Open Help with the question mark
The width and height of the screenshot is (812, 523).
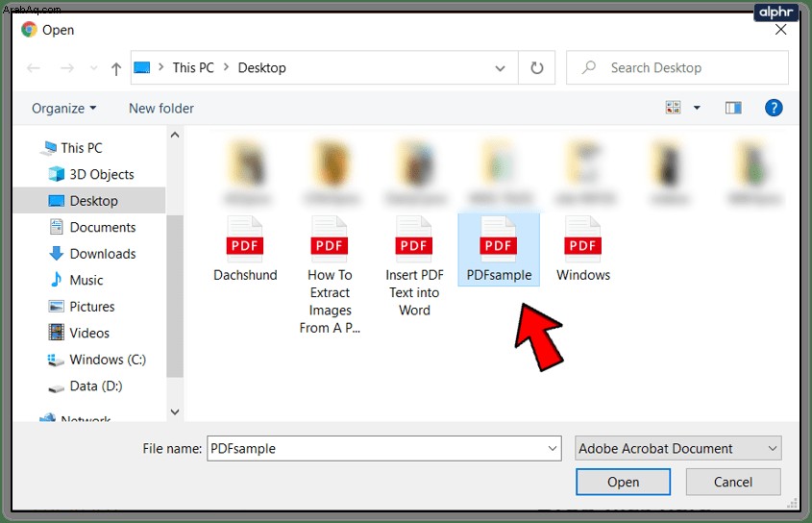point(774,108)
